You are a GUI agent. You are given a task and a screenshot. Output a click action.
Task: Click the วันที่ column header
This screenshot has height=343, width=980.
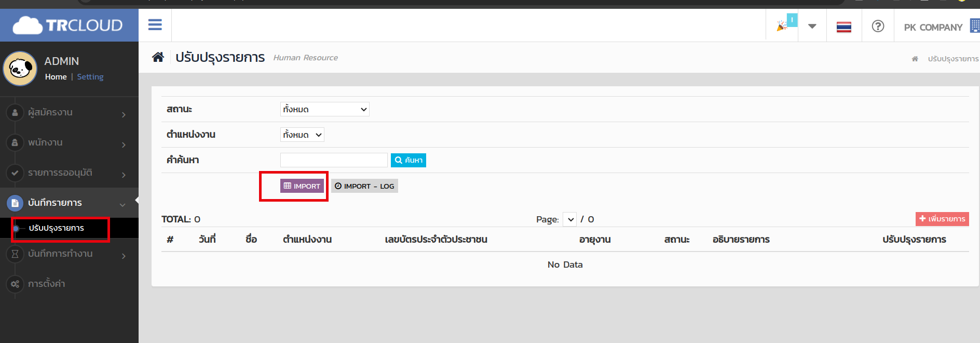[207, 240]
